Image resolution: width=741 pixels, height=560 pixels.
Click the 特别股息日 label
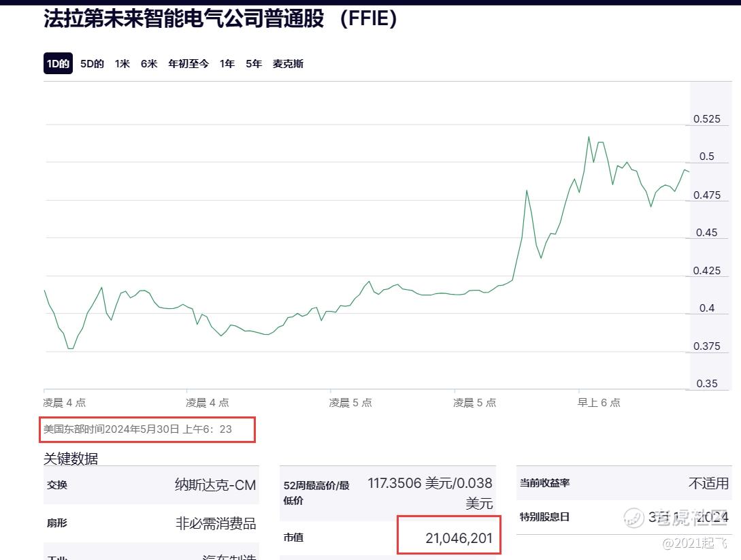click(545, 517)
